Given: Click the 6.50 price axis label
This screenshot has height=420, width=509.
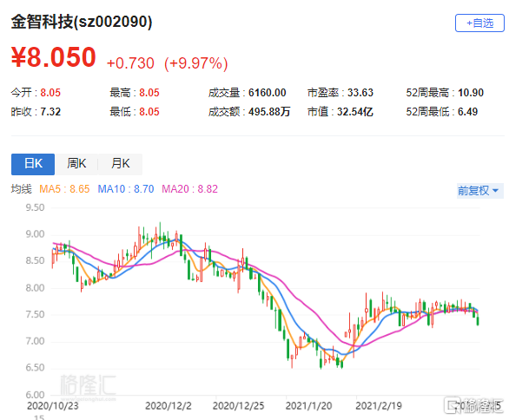Looking at the screenshot, I should coord(35,368).
